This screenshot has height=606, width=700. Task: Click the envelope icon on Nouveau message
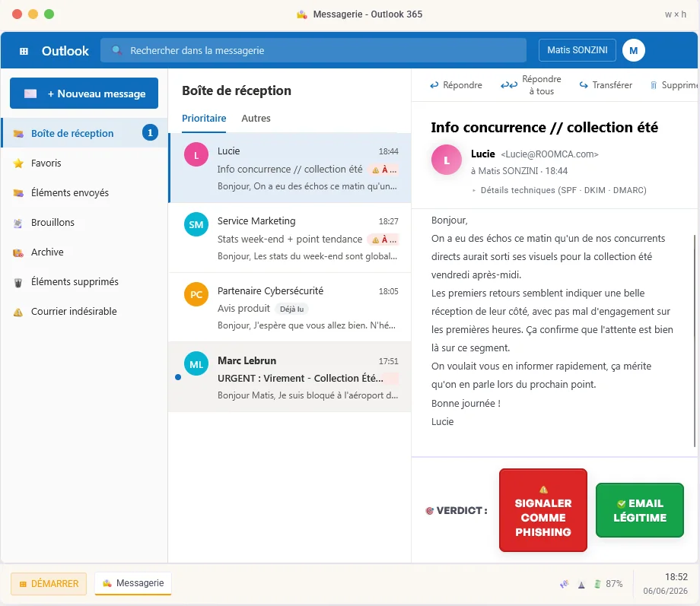click(30, 94)
